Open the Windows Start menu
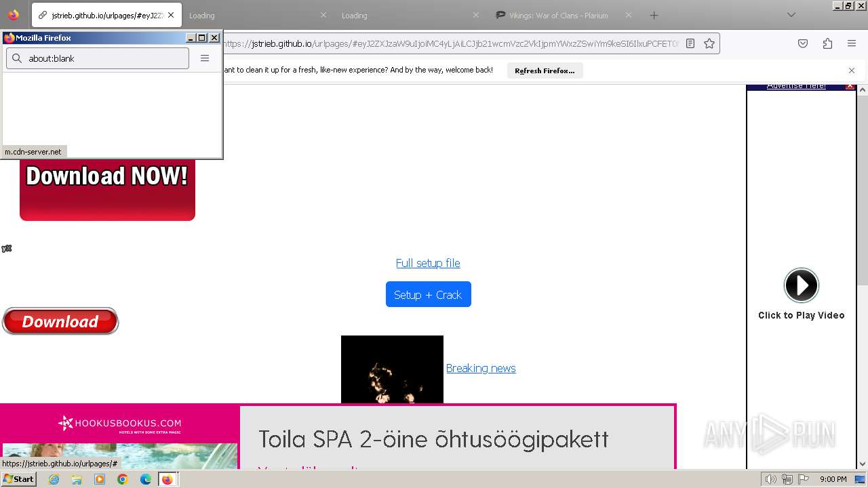Screen dimensions: 868x488 [19, 479]
